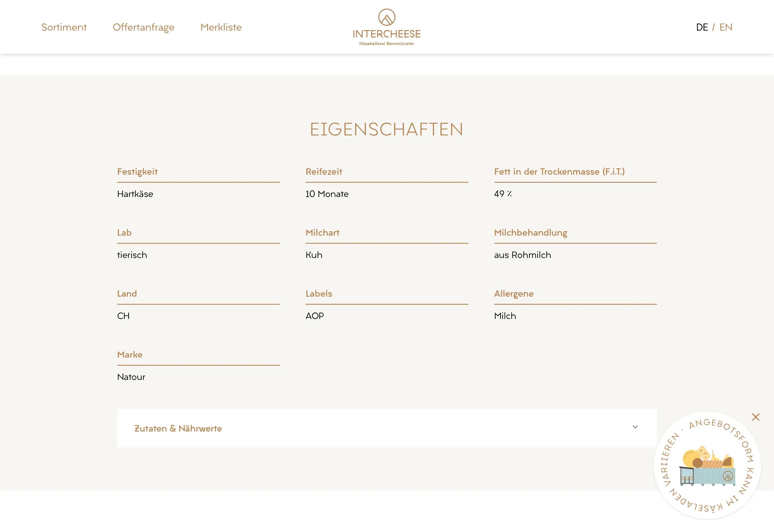The width and height of the screenshot is (774, 532).
Task: Click the Marke label
Action: click(x=130, y=355)
